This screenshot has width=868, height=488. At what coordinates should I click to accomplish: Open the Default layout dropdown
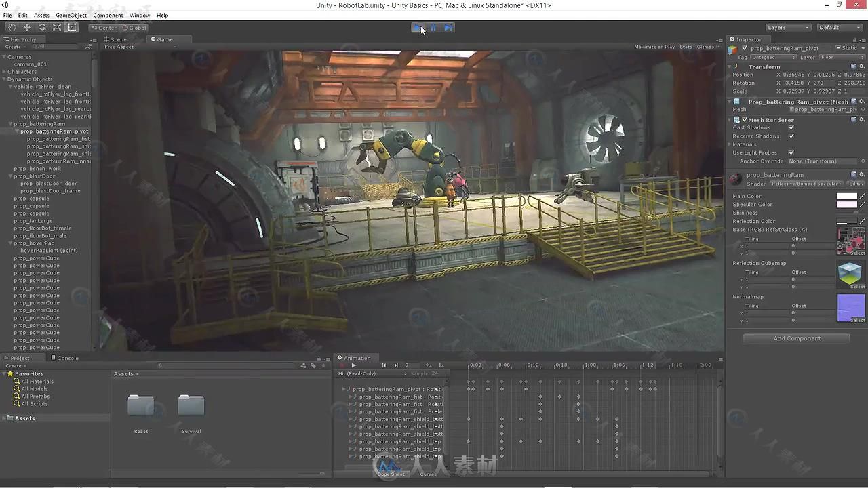(x=840, y=28)
